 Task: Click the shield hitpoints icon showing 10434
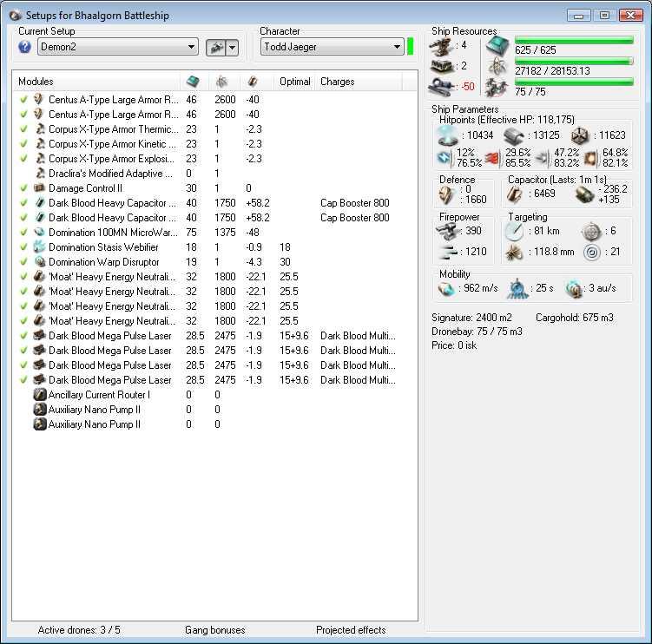(447, 135)
